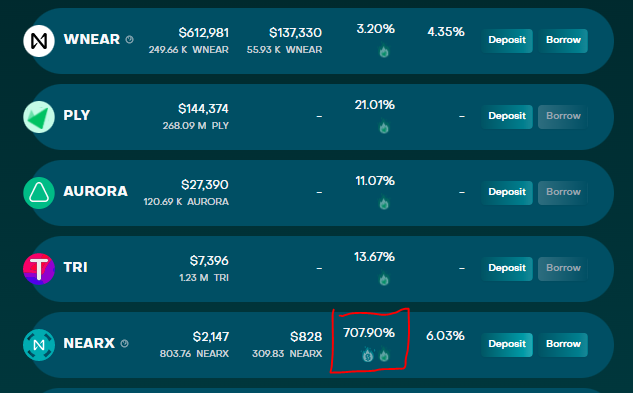Click the 803.76 NEARX supply amount
Image resolution: width=633 pixels, height=393 pixels.
(x=194, y=353)
